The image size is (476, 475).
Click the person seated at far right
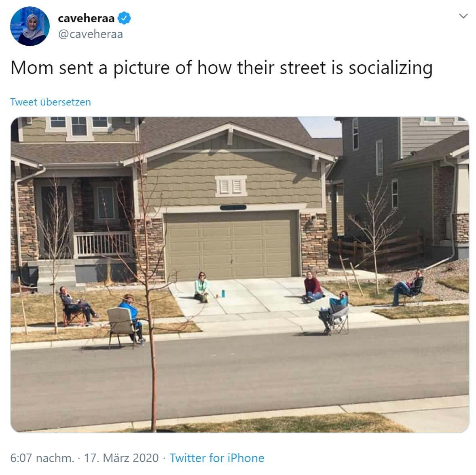[x=407, y=288]
